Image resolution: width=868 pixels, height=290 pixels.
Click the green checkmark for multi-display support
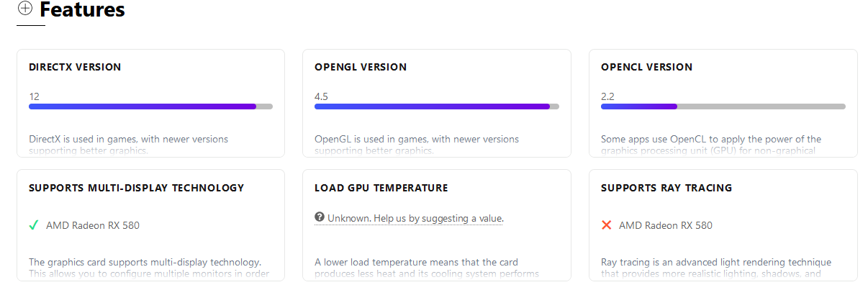point(33,225)
